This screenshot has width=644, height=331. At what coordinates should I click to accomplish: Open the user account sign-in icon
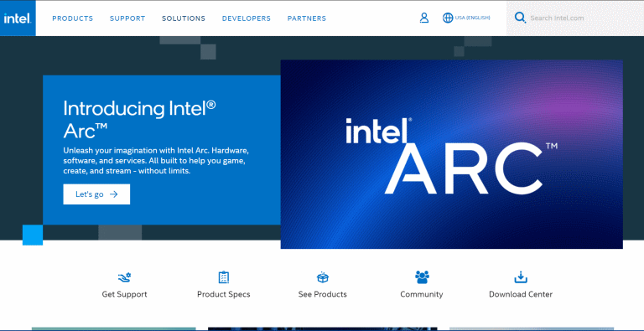[x=423, y=18]
